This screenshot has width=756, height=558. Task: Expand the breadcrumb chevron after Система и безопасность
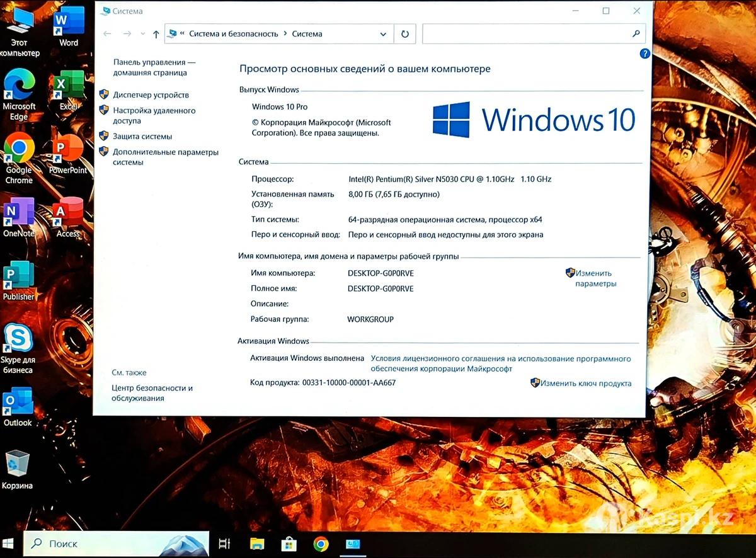(x=285, y=34)
